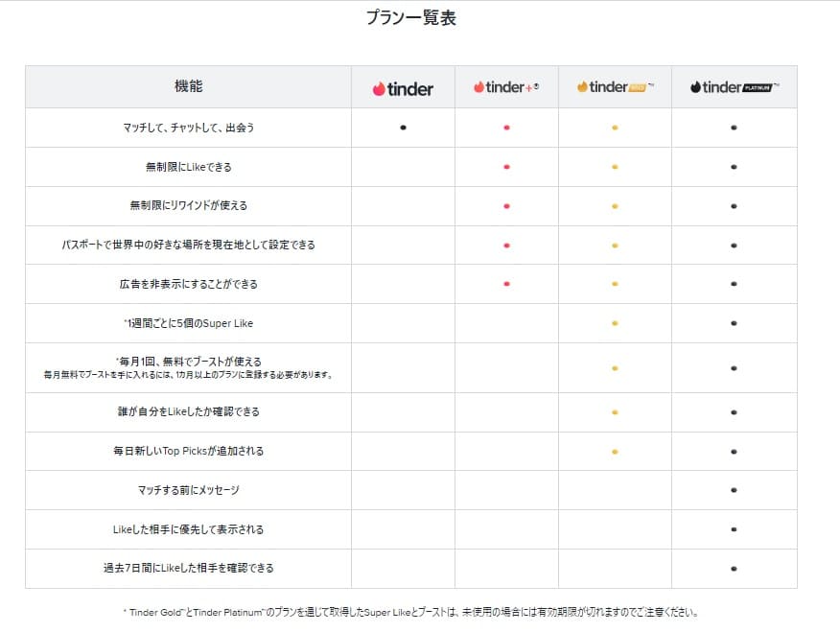
Task: Click Platinum dot in 無制限にLikeできる row
Action: [x=734, y=167]
